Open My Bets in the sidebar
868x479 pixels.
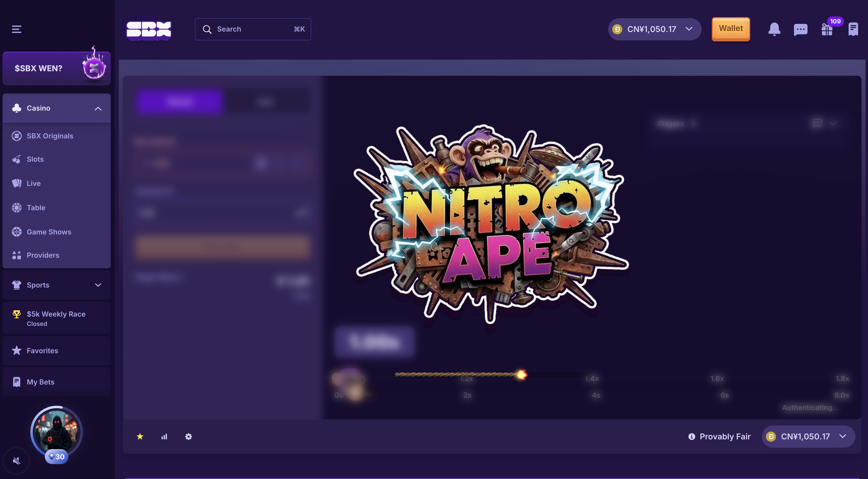pyautogui.click(x=57, y=382)
